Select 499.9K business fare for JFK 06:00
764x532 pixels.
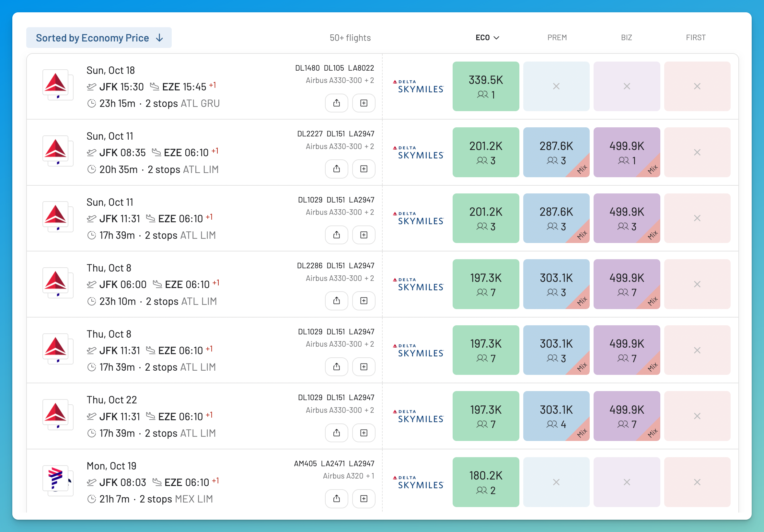[x=627, y=284]
